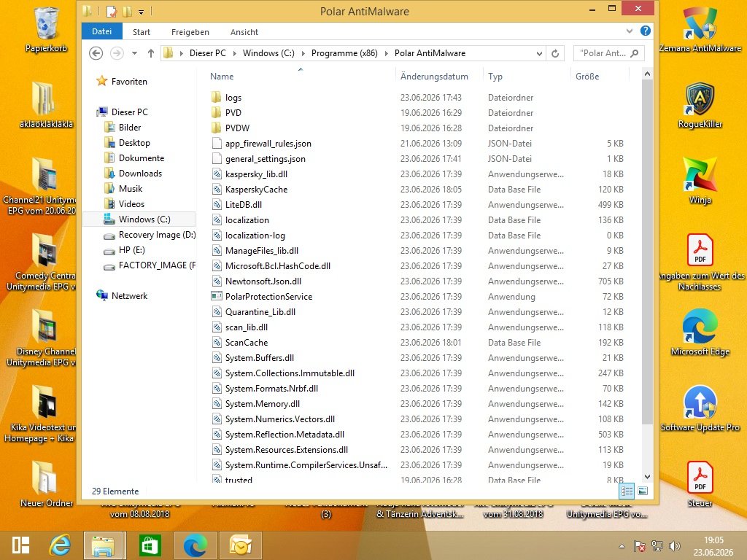Open the logs folder icon
The height and width of the screenshot is (560, 747).
216,98
